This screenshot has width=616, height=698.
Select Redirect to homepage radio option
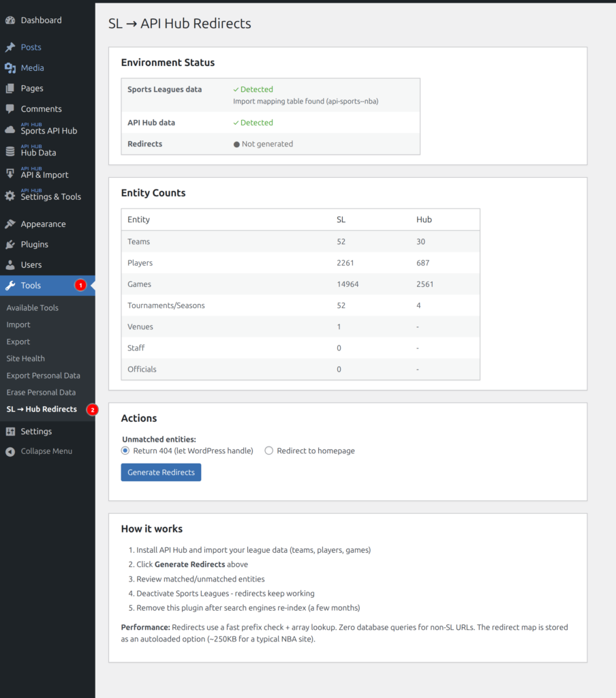269,451
